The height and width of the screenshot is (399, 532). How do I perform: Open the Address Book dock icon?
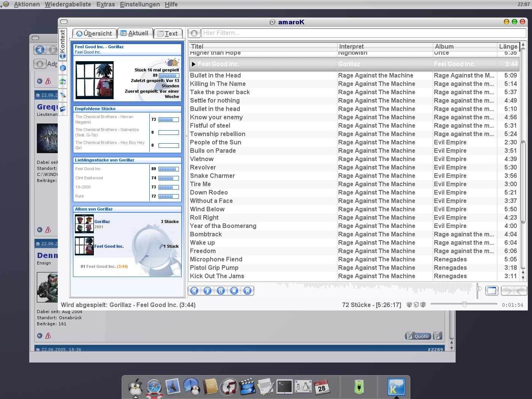[x=210, y=387]
